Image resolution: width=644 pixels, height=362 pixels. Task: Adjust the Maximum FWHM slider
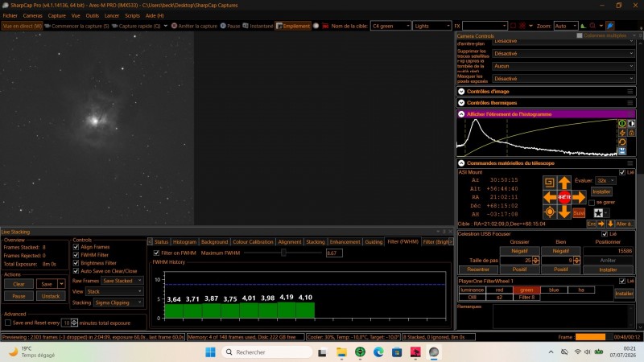tap(283, 253)
